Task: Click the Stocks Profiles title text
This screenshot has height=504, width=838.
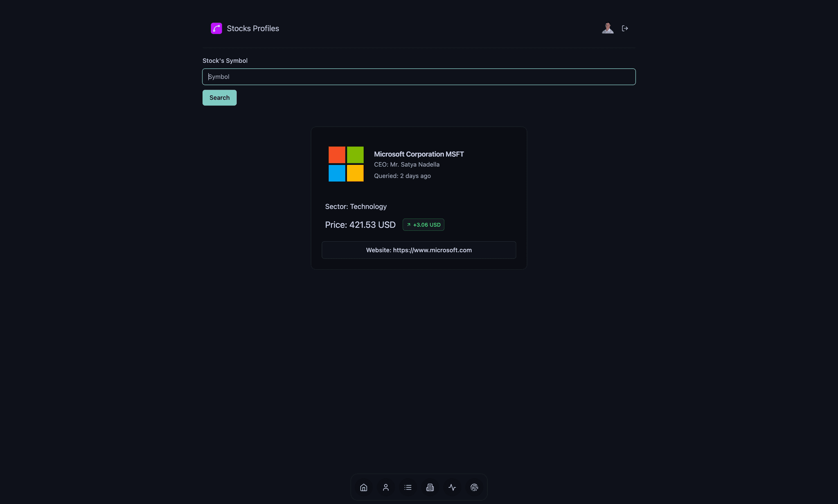Action: [253, 28]
